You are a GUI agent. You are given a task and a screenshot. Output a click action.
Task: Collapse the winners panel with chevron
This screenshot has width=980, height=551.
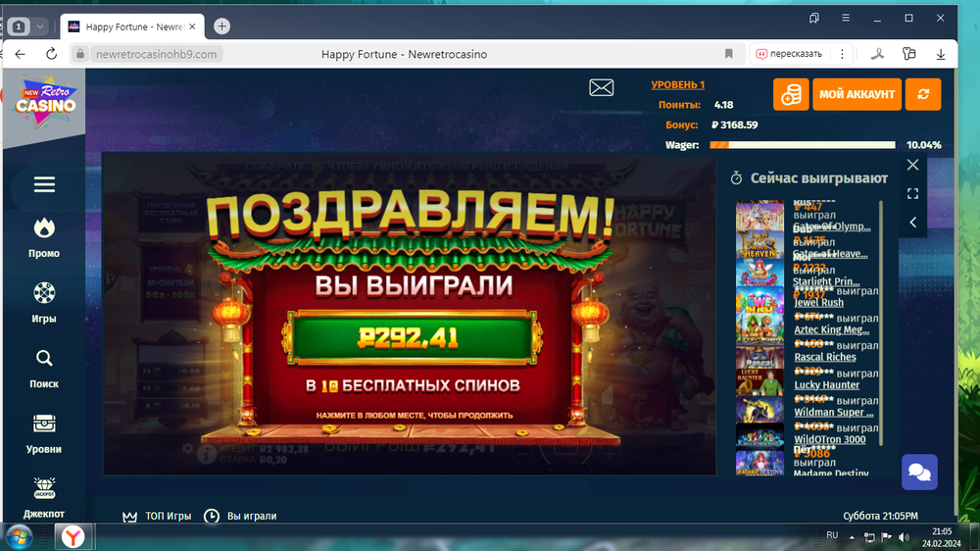[x=912, y=223]
